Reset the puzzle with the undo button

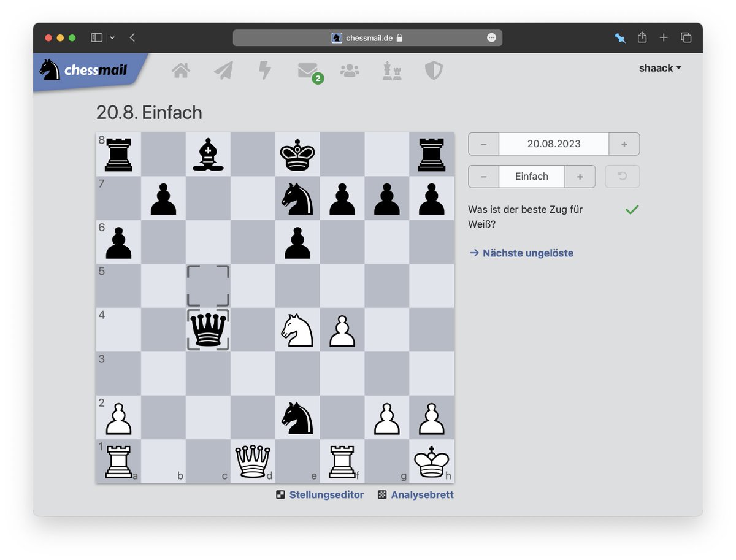(x=622, y=177)
